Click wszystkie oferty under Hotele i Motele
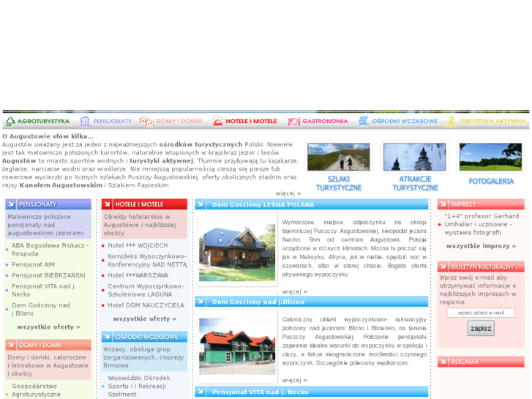 click(145, 319)
